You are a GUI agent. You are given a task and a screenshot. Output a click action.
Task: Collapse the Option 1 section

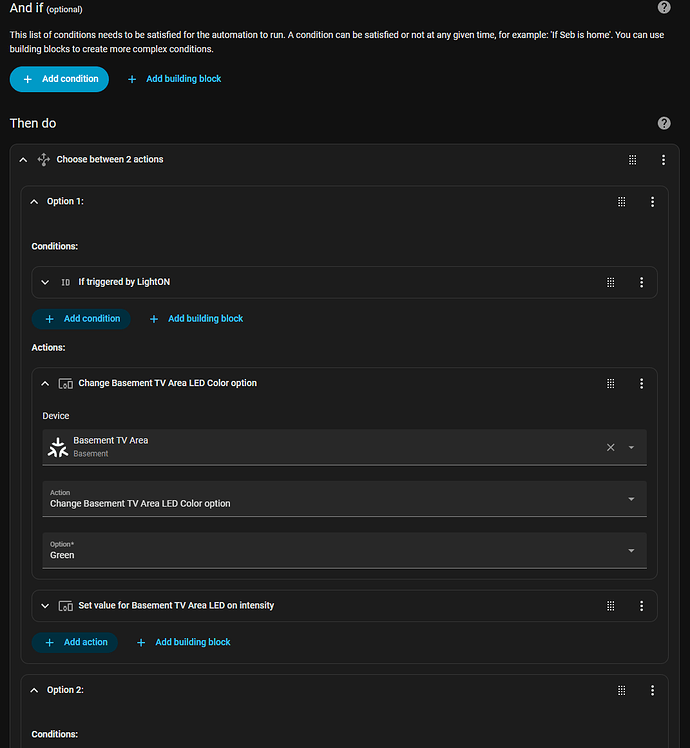pos(34,201)
